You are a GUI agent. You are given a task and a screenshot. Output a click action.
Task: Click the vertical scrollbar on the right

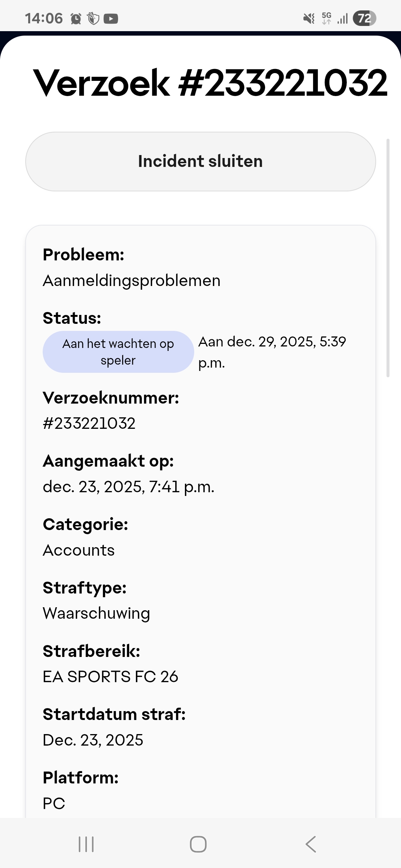point(388,258)
